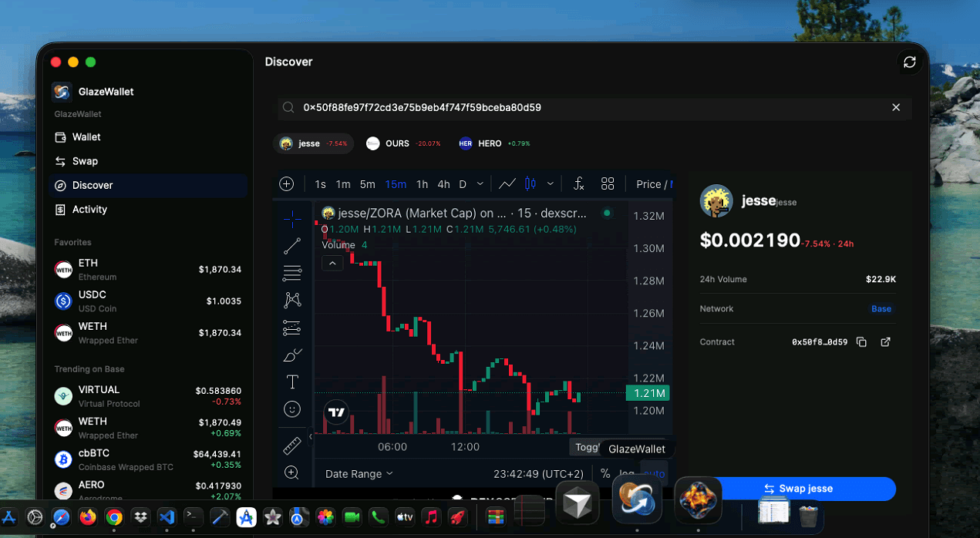Image resolution: width=980 pixels, height=538 pixels.
Task: Open timezone 23:42:49 (UTC+2) selector
Action: click(x=539, y=474)
